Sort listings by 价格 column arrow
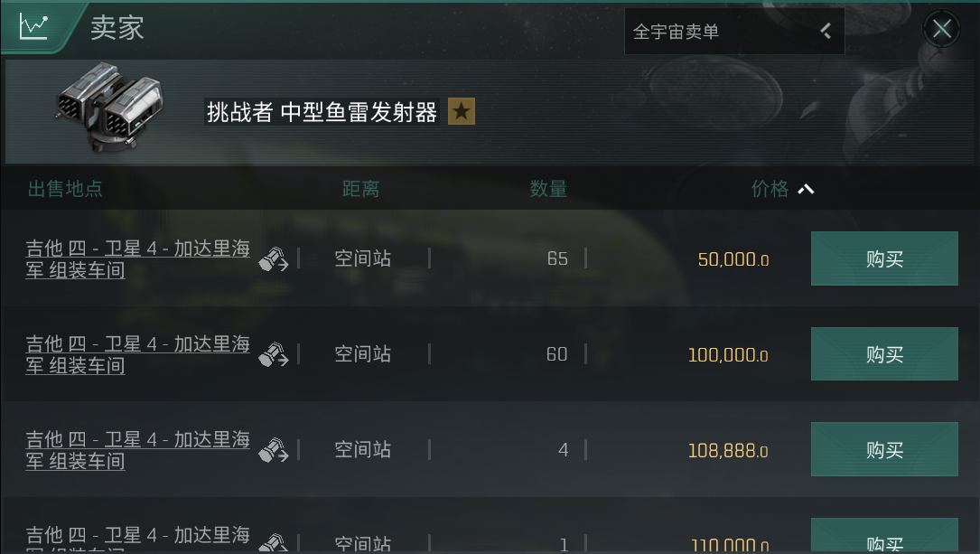This screenshot has height=554, width=980. [806, 189]
